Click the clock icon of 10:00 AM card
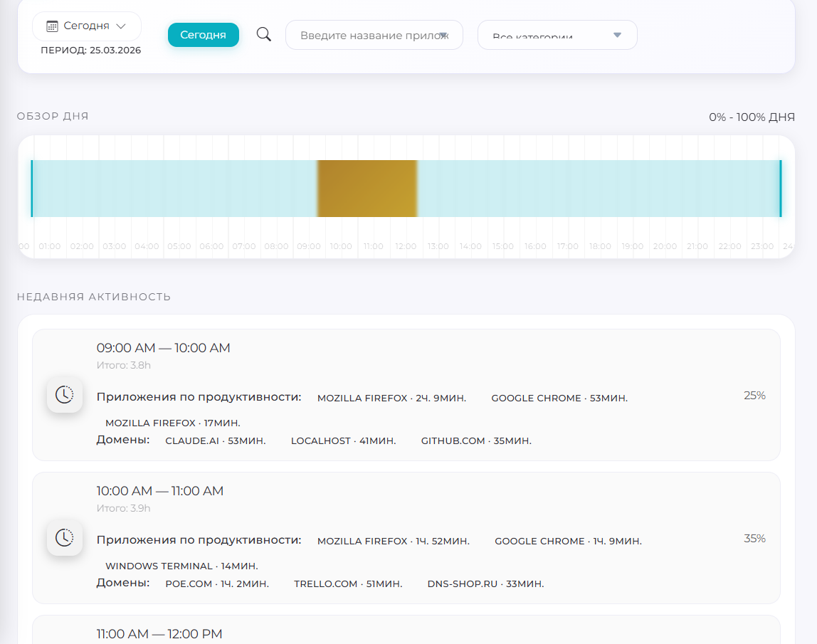Viewport: 817px width, 644px height. [65, 538]
